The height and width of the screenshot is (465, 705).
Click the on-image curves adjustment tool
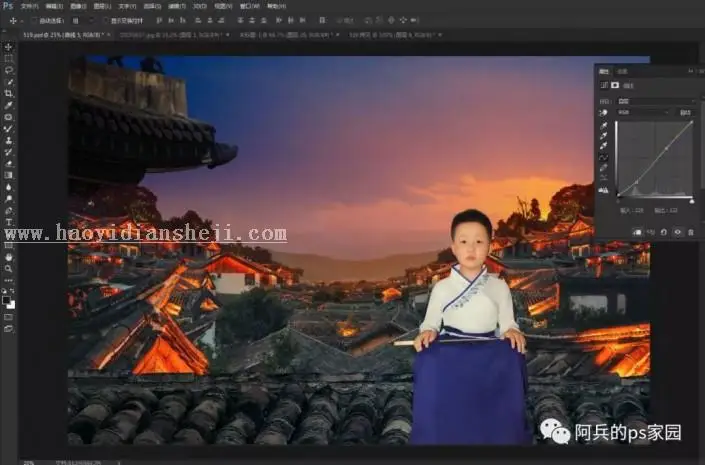point(603,112)
